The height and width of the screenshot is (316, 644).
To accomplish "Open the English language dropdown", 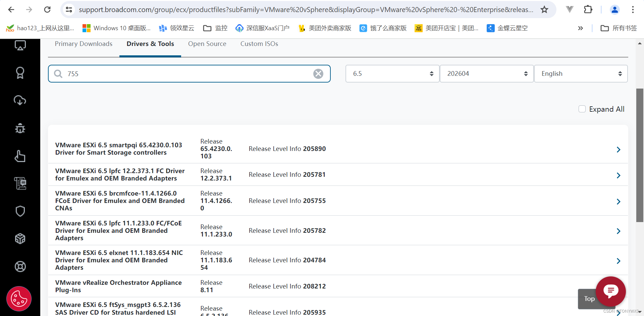I will [x=581, y=74].
